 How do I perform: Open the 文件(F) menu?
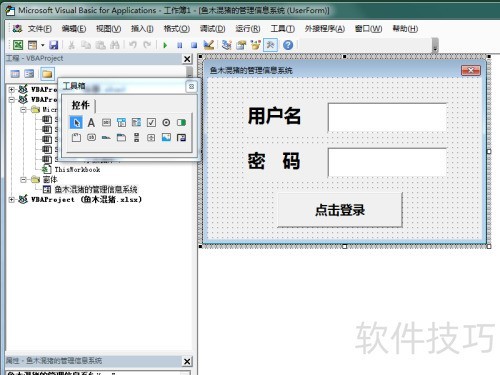(x=40, y=29)
